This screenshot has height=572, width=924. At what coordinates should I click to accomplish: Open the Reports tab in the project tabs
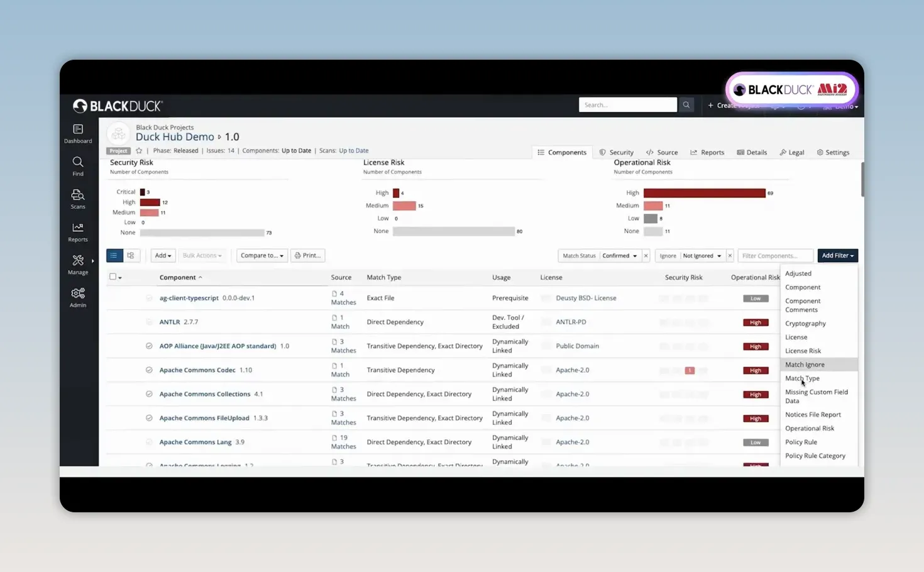coord(707,152)
